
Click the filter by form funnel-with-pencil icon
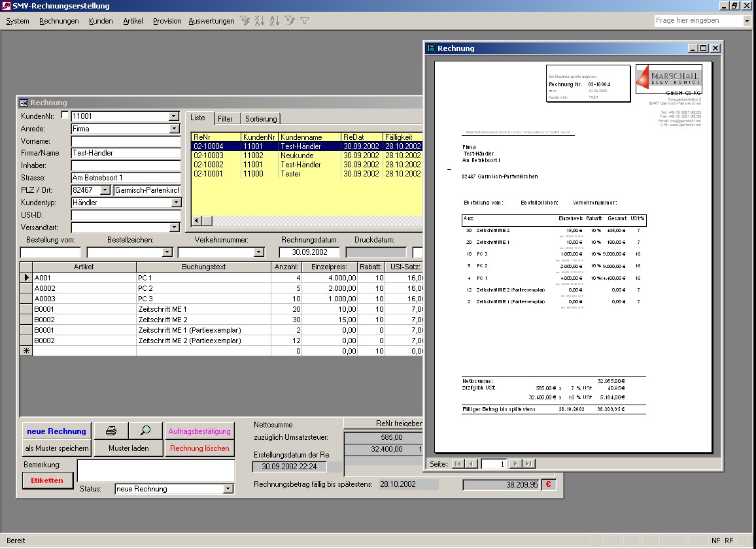[289, 21]
